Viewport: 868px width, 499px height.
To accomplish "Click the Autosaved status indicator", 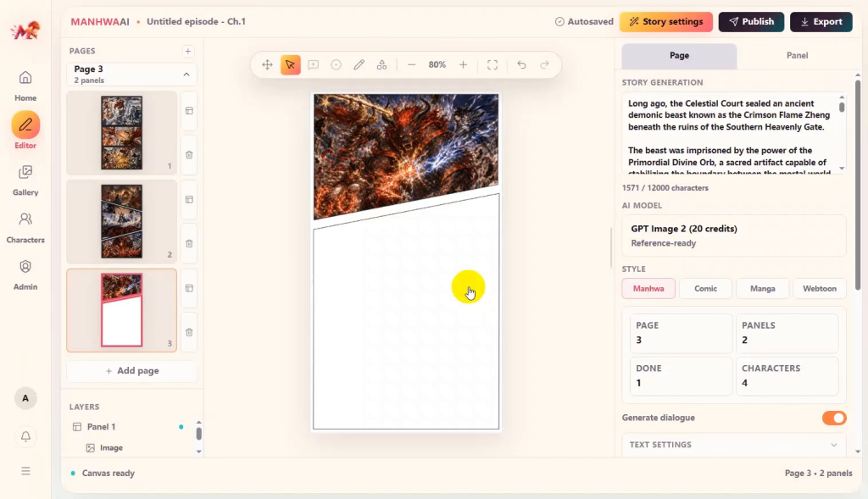I will point(584,21).
